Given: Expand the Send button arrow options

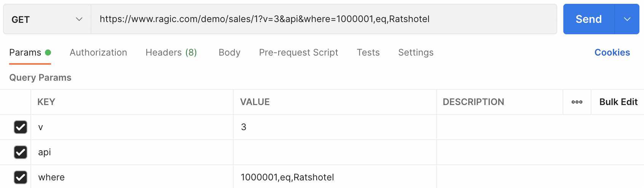Looking at the screenshot, I should (x=627, y=19).
